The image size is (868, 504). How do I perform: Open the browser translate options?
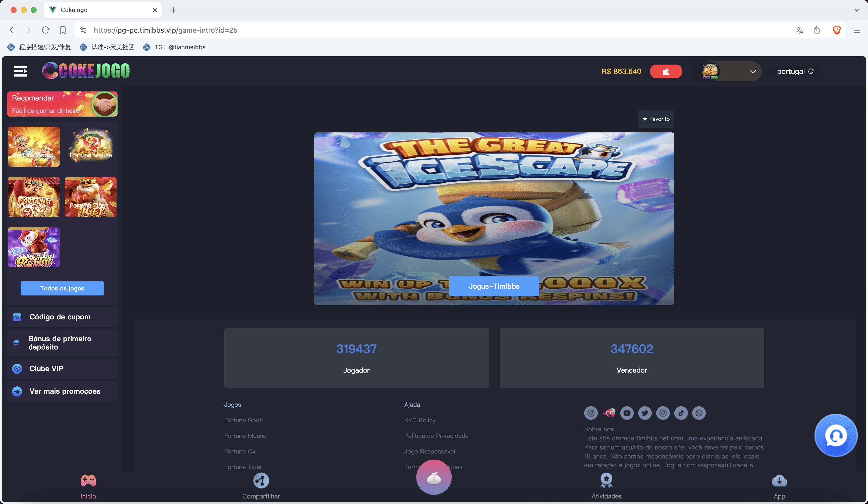(x=799, y=30)
